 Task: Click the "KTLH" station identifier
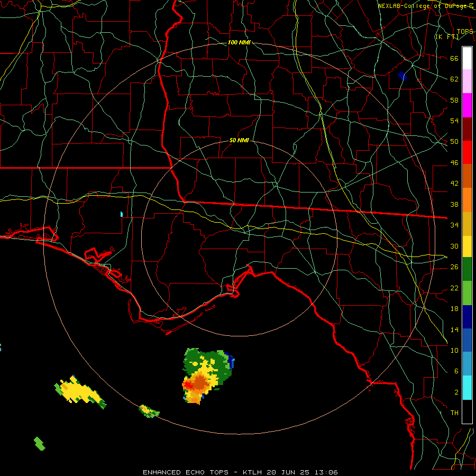pyautogui.click(x=252, y=472)
